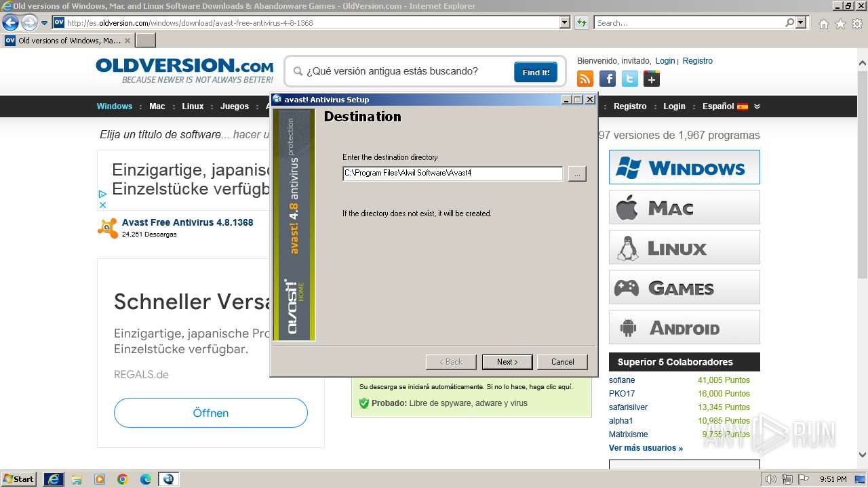Click the Mac apple platform button

684,207
